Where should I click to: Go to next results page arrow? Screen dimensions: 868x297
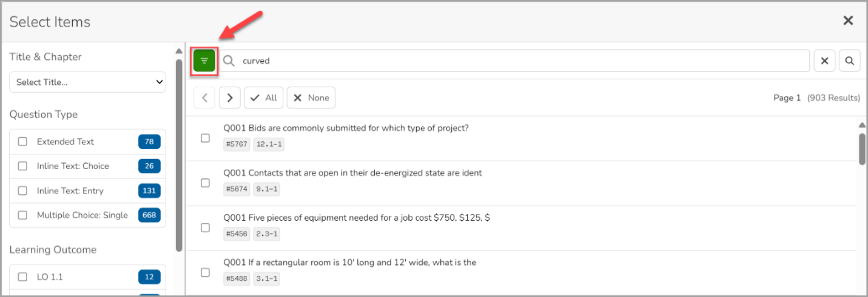click(230, 98)
